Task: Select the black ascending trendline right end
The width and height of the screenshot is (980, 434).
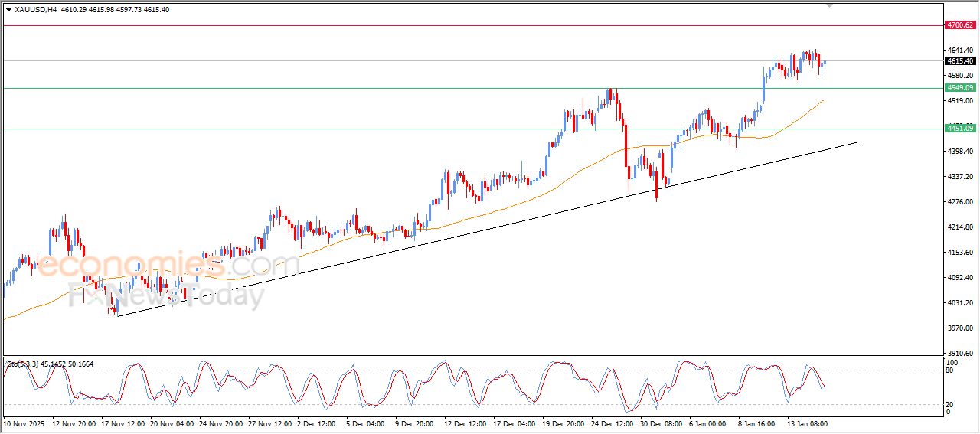Action: point(857,142)
